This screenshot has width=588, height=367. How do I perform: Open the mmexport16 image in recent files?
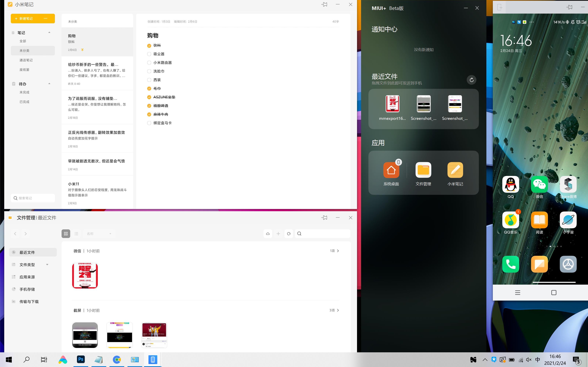pyautogui.click(x=392, y=104)
